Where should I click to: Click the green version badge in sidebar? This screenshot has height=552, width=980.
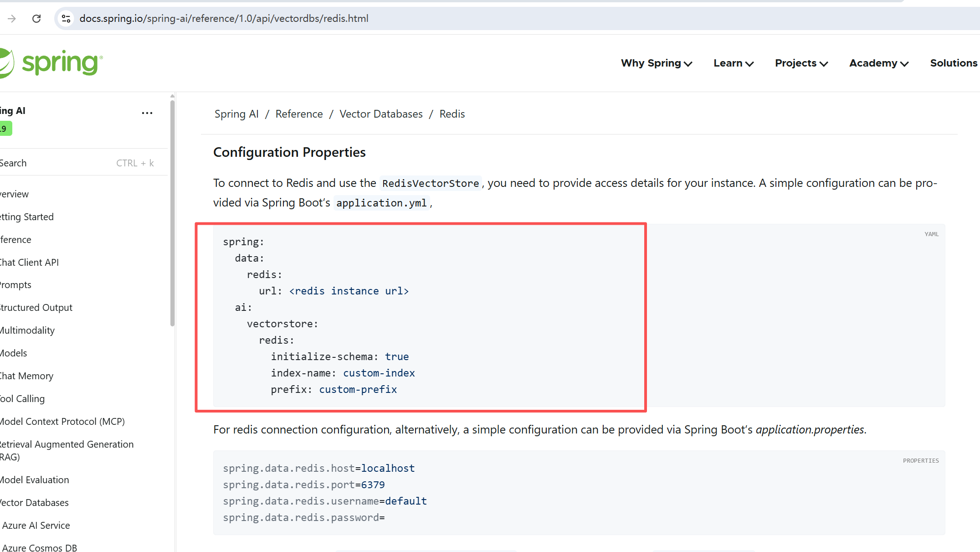click(5, 129)
